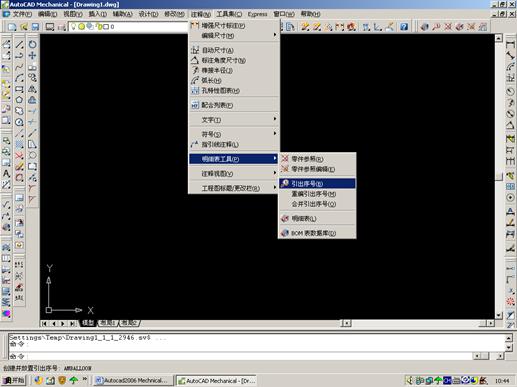Click the drawing area vertical scrollbar up arrow
This screenshot has width=517, height=387.
(x=499, y=38)
